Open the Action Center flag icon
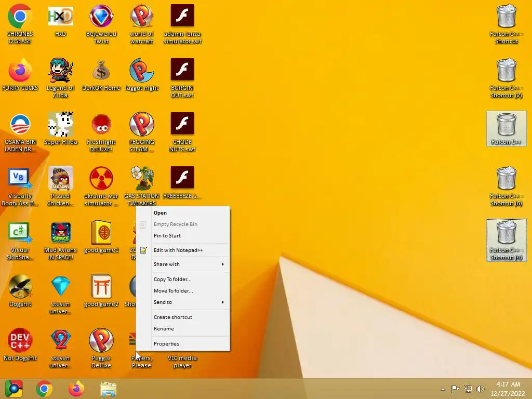The width and height of the screenshot is (532, 399). (455, 389)
